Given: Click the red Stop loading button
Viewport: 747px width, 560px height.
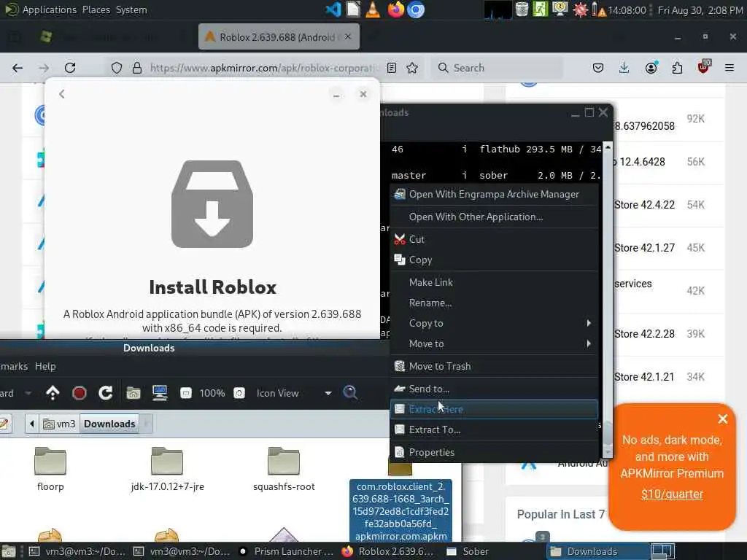Looking at the screenshot, I should tap(79, 393).
